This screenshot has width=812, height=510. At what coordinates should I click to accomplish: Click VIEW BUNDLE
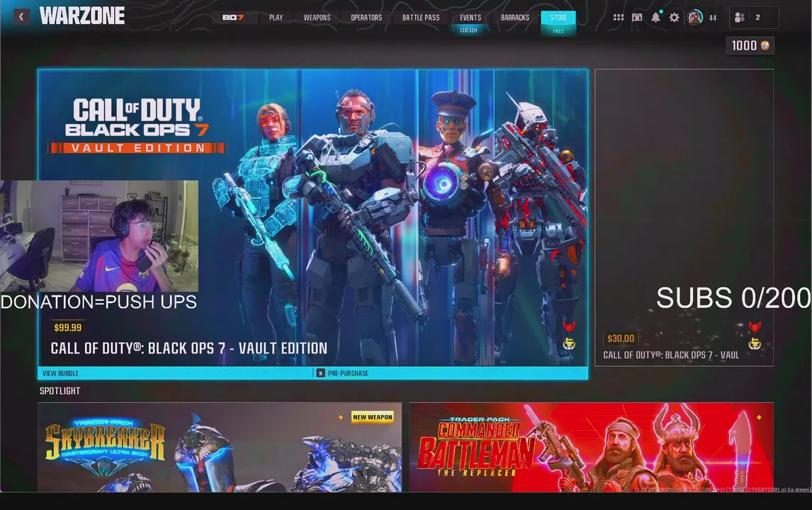tap(61, 373)
